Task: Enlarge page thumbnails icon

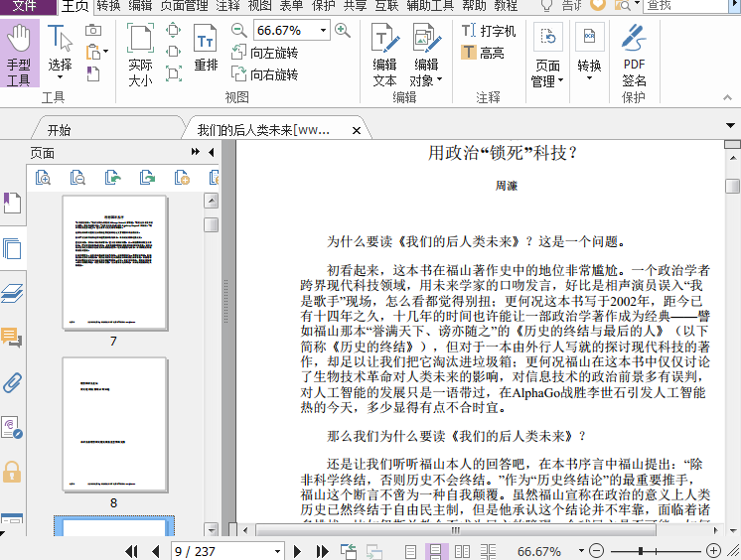Action: click(43, 178)
